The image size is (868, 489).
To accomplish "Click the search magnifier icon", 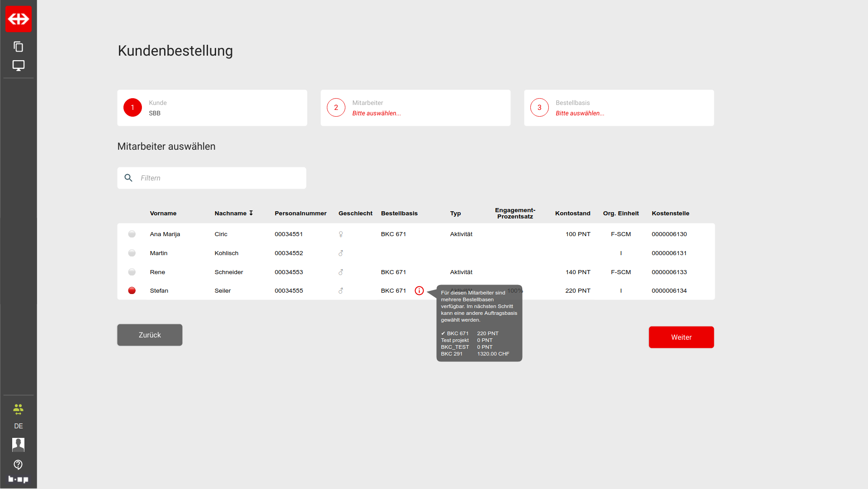I will click(128, 178).
